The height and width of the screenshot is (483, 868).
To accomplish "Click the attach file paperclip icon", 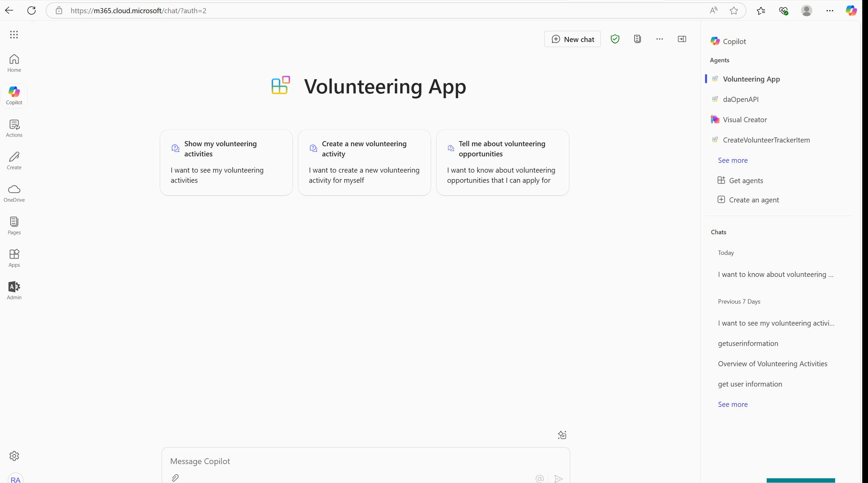I will click(175, 478).
